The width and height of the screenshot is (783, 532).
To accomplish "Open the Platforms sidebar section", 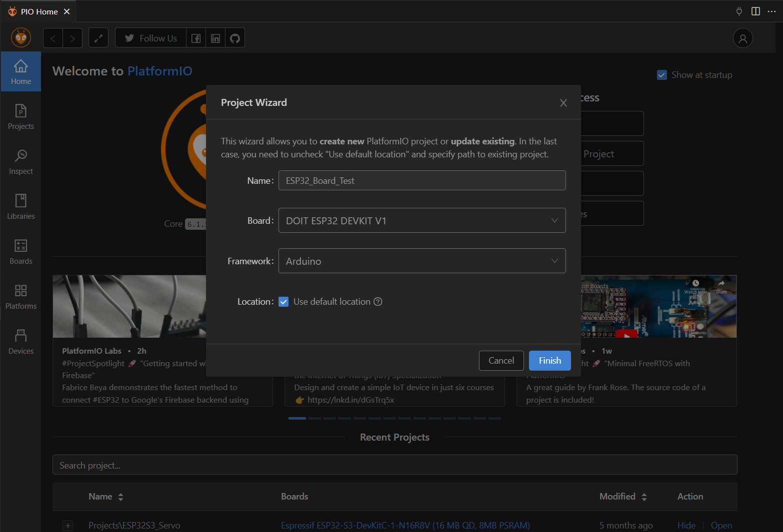I will [x=20, y=296].
